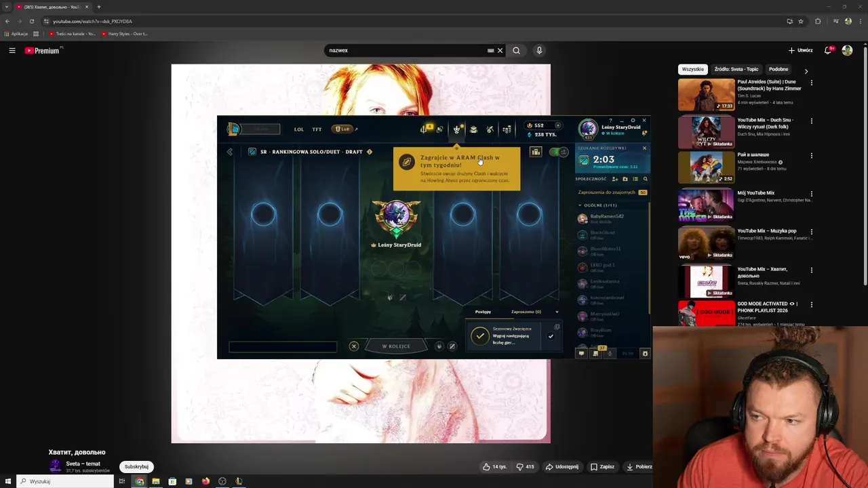Click the YouTube search magnifier button
The image size is (868, 488).
pos(516,50)
